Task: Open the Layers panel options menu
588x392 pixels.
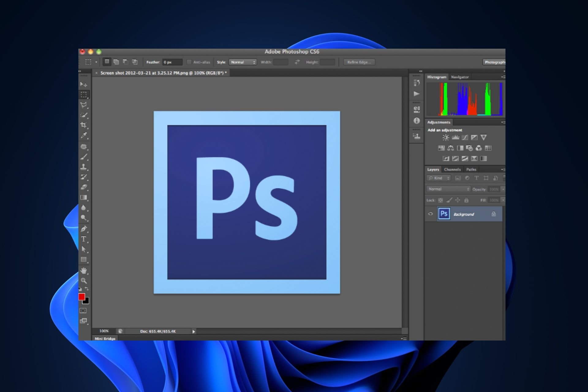Action: tap(503, 169)
